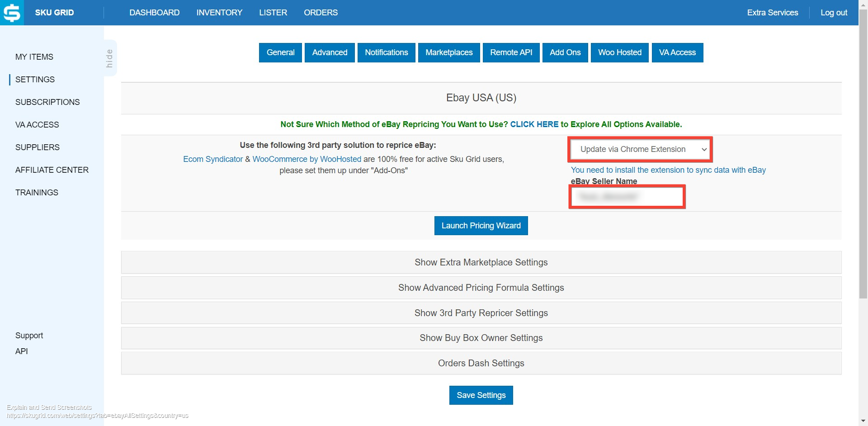Click the Save Settings button
The height and width of the screenshot is (426, 868).
(x=481, y=395)
